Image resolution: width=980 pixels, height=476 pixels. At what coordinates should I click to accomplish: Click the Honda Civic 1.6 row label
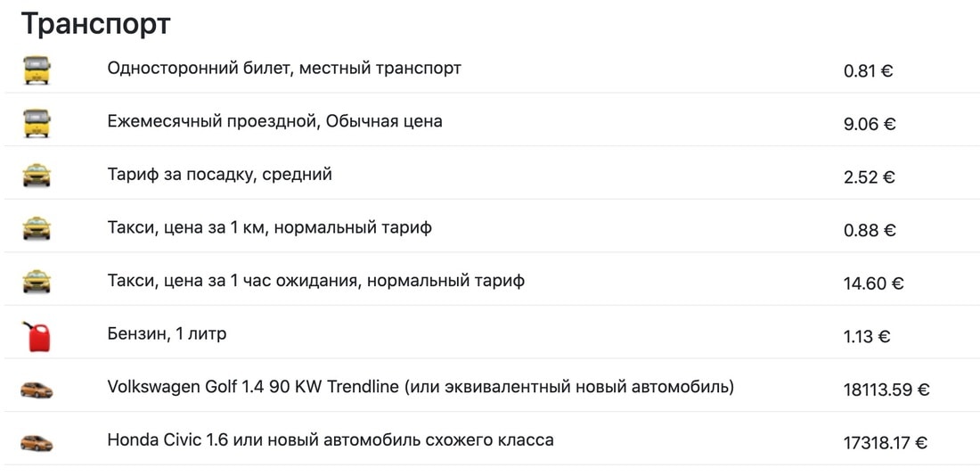click(331, 440)
